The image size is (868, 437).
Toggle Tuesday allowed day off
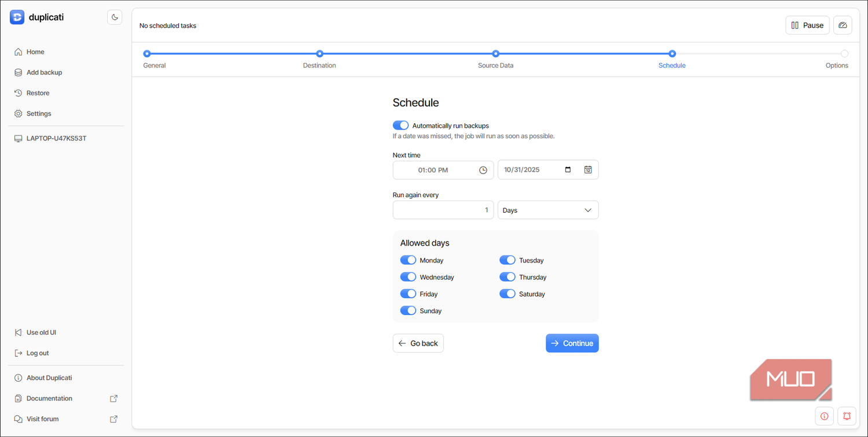point(507,260)
